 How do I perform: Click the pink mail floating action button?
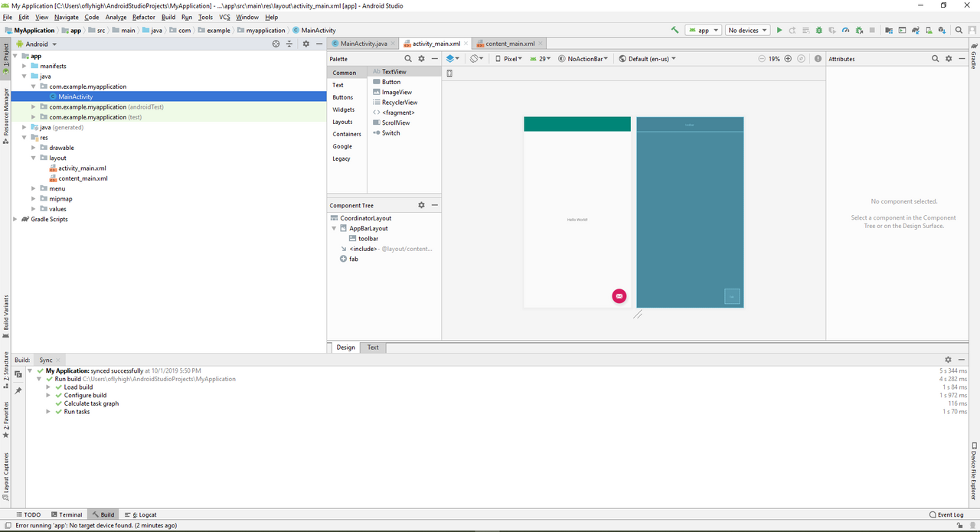click(619, 295)
